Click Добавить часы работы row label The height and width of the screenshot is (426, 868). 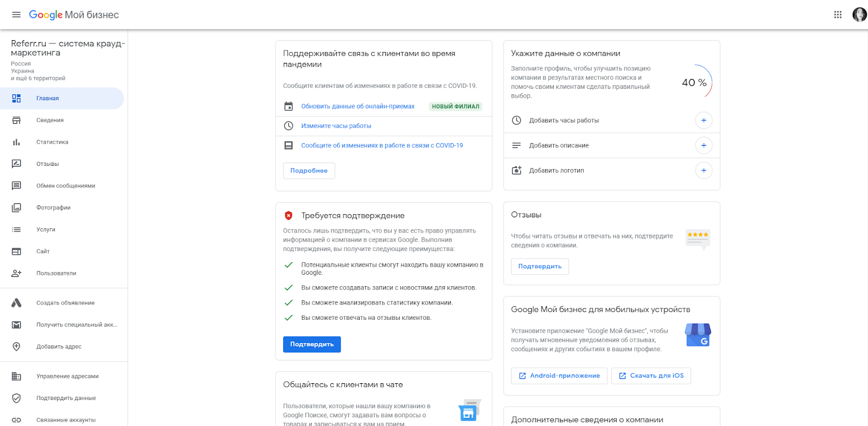pos(564,120)
